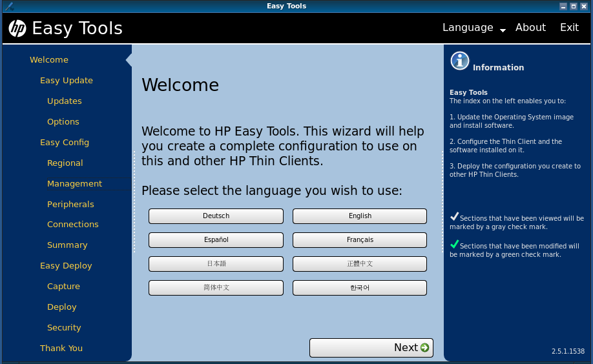The width and height of the screenshot is (593, 364).
Task: Select Deploy in the sidebar
Action: (x=61, y=307)
